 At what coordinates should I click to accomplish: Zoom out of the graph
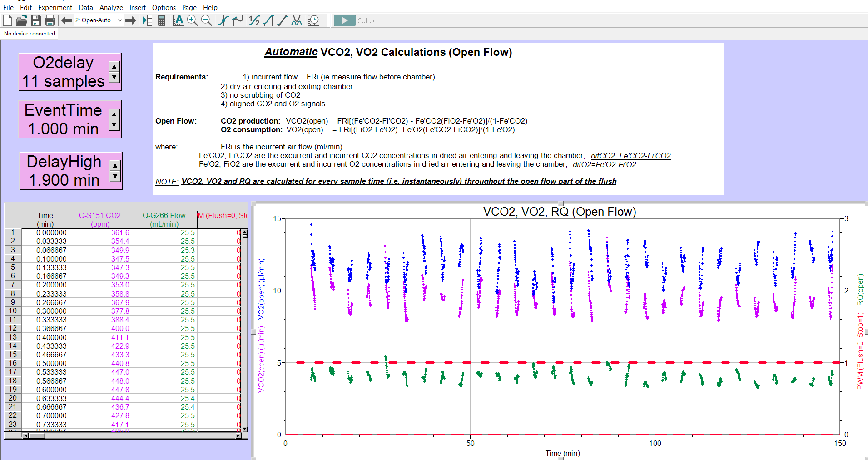point(206,20)
